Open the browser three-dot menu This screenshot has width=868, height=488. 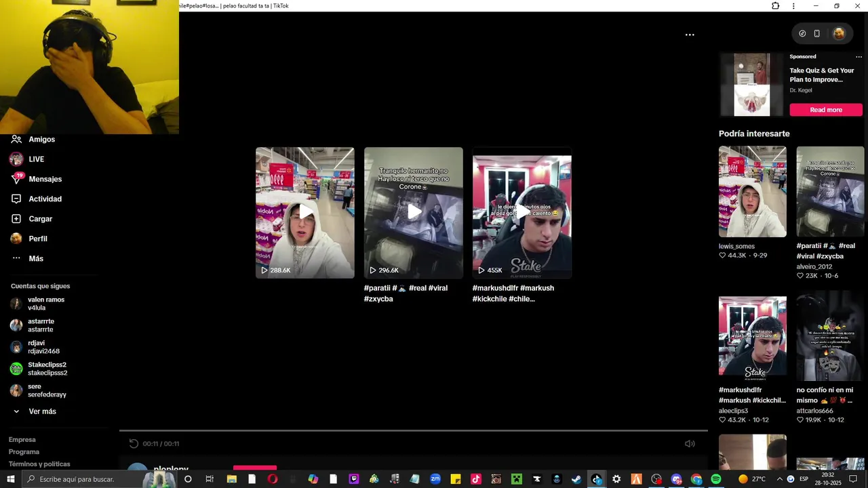[793, 6]
